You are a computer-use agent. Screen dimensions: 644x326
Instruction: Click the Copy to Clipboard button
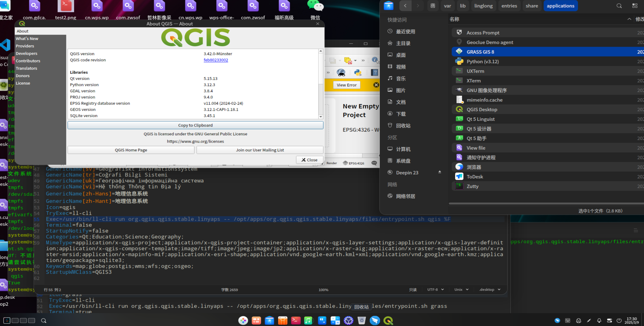coord(195,125)
